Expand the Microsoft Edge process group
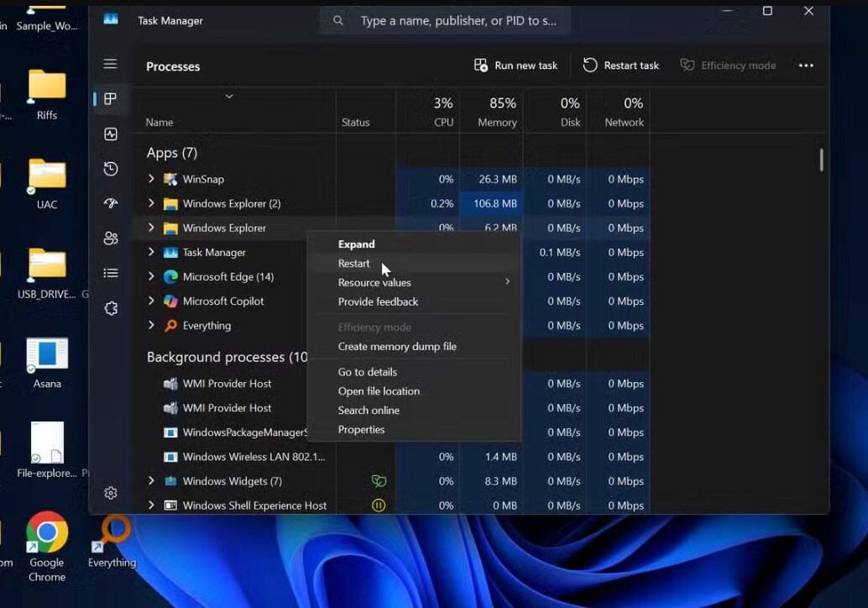Screen dimensions: 868x608 (151, 276)
